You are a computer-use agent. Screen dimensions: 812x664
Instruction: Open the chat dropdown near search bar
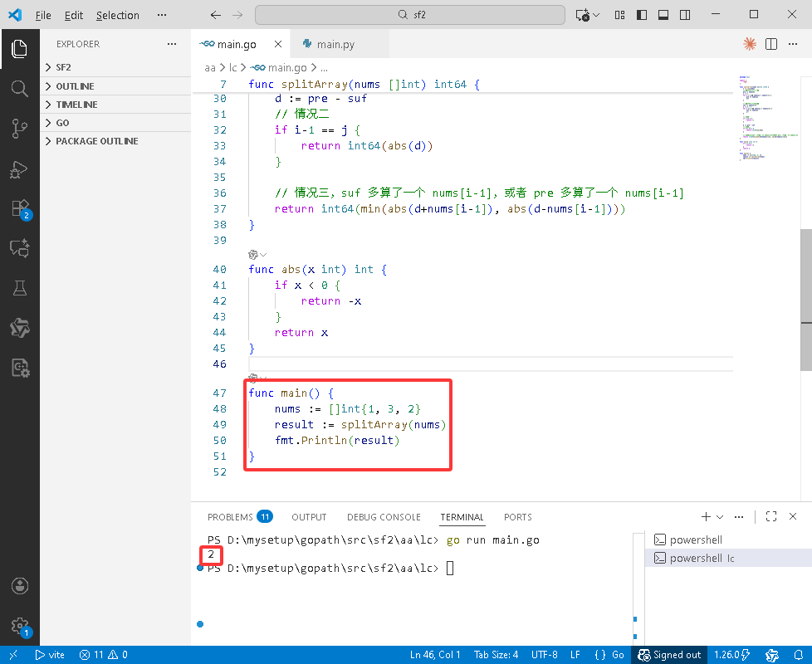pos(597,15)
